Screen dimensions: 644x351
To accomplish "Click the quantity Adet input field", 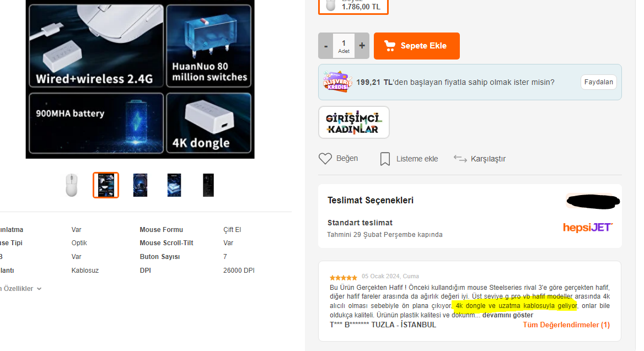I will (344, 46).
